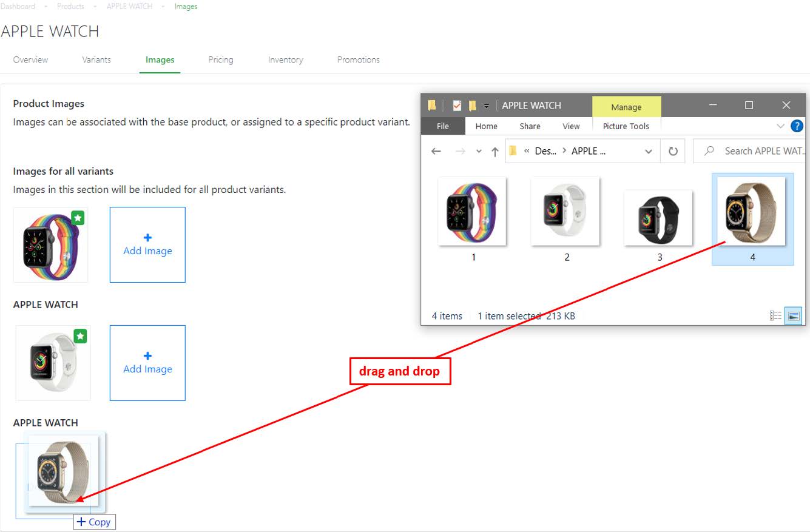Viewport: 810px width, 532px height.
Task: Click the Search APPLE WATCH field
Action: pos(749,151)
